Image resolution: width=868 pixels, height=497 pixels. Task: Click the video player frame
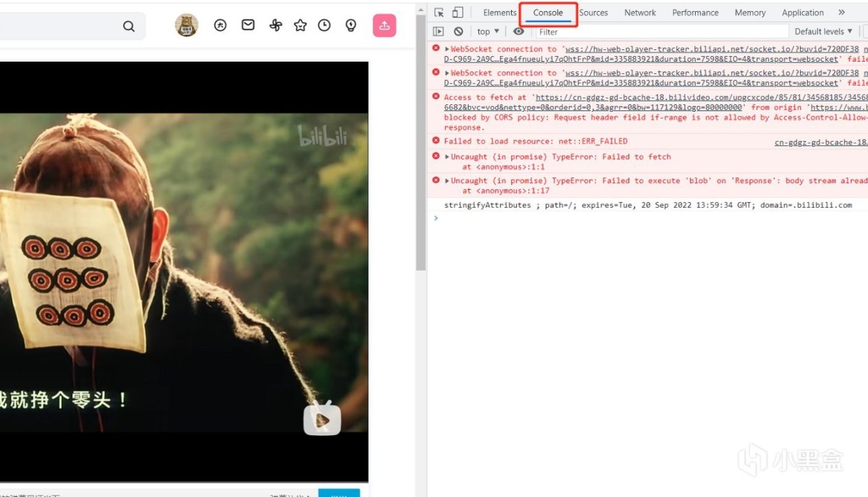tap(184, 272)
